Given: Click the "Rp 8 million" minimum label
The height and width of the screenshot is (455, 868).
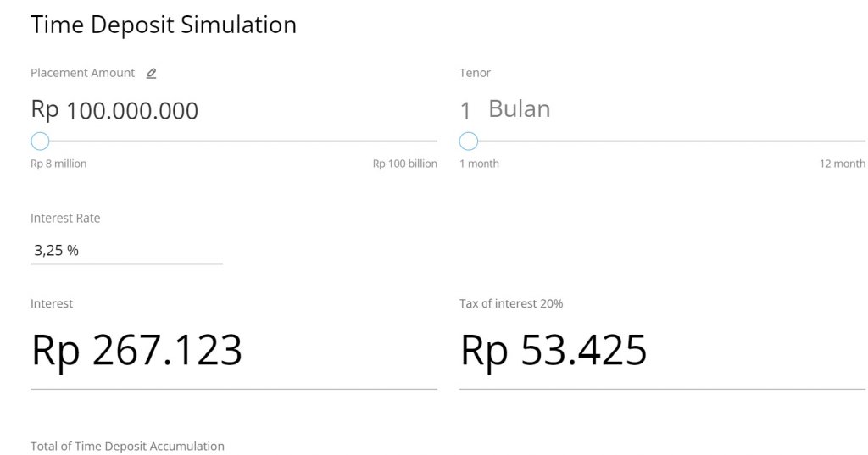Looking at the screenshot, I should coord(58,164).
